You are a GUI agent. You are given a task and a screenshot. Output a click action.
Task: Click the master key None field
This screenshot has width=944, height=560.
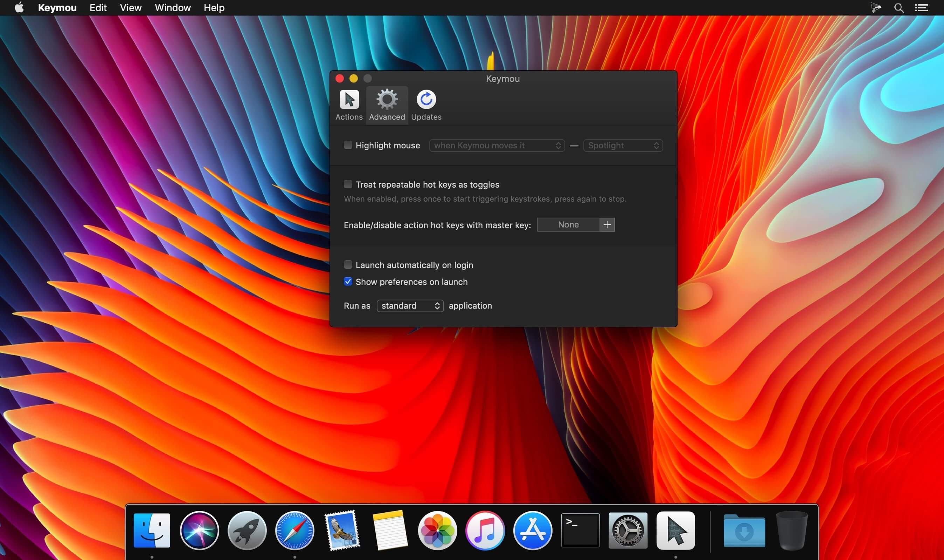(x=568, y=225)
